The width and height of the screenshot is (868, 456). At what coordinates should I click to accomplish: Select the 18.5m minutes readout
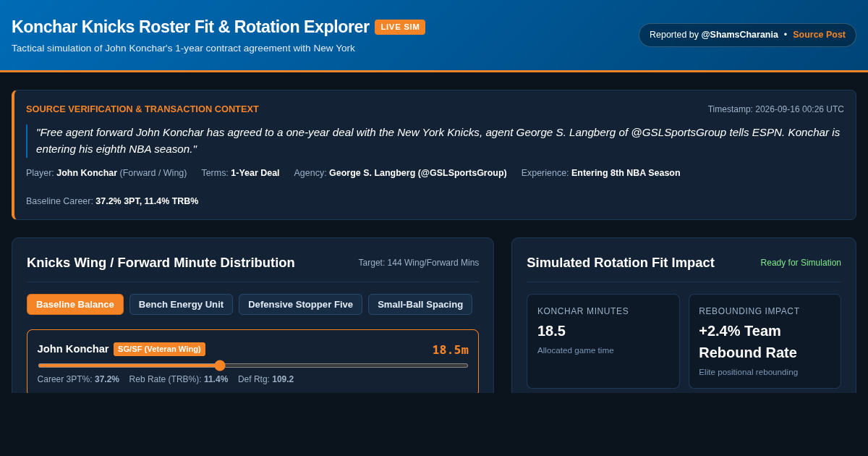(450, 350)
